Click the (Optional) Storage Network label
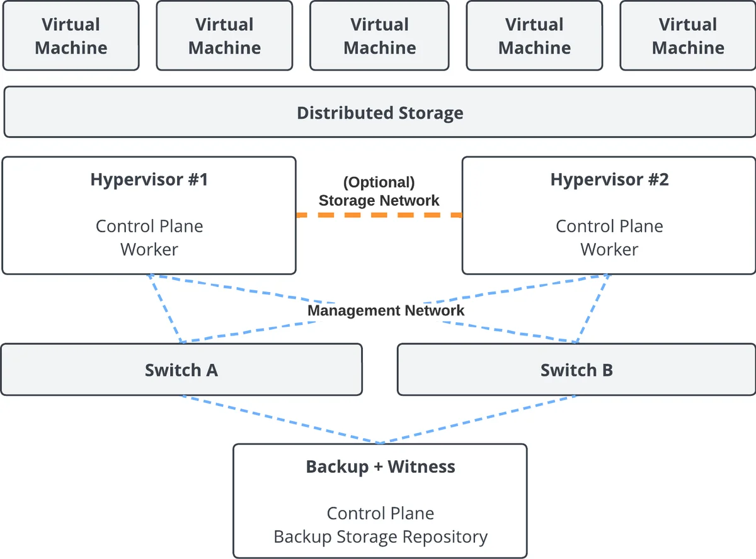The height and width of the screenshot is (559, 756). [x=379, y=191]
